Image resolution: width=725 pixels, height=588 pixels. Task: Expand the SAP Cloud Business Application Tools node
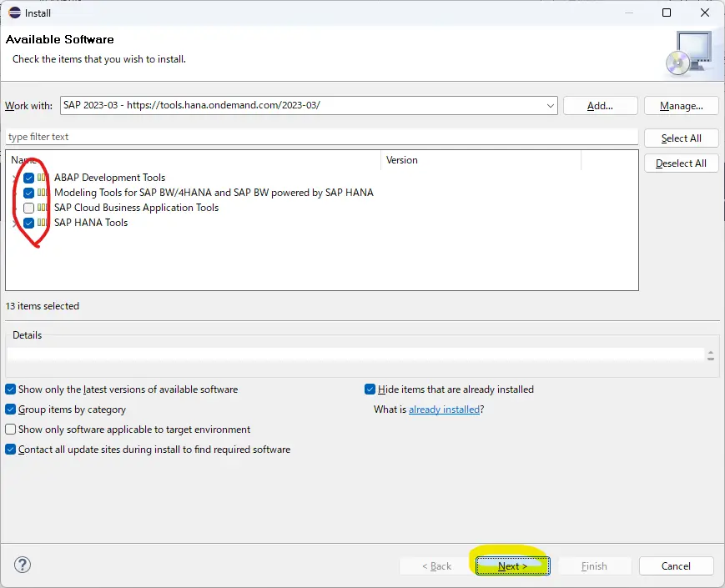14,208
